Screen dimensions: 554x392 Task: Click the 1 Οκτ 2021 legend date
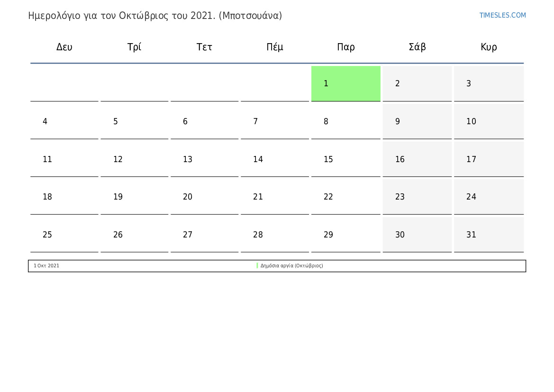pos(46,266)
